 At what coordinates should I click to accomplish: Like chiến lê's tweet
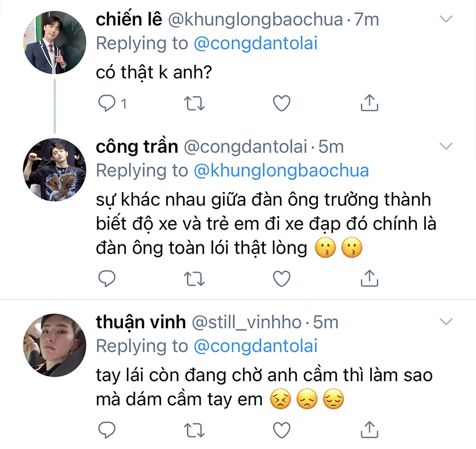pyautogui.click(x=281, y=103)
